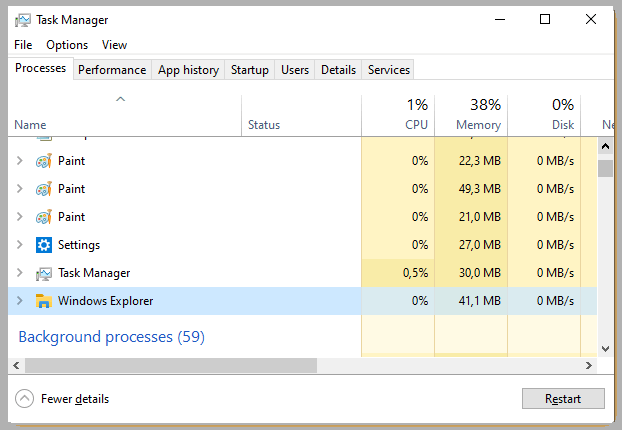This screenshot has height=430, width=622.
Task: Minimize the Task Manager window
Action: pos(500,19)
